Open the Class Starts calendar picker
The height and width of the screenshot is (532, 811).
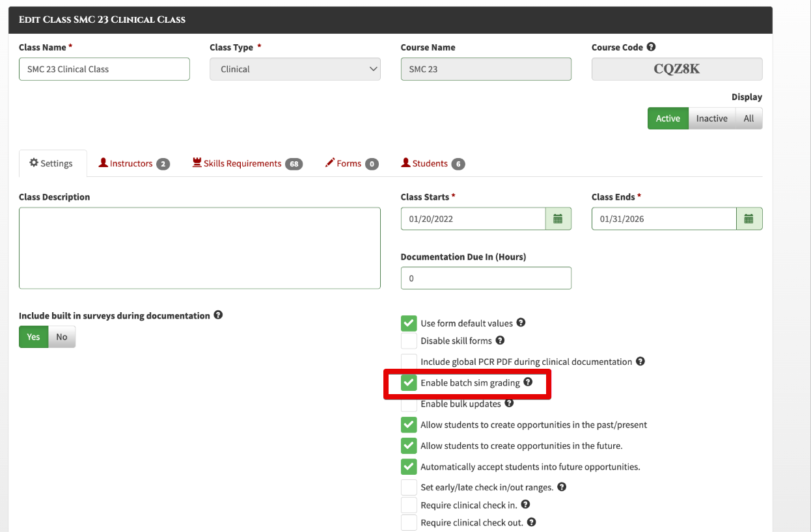tap(558, 219)
